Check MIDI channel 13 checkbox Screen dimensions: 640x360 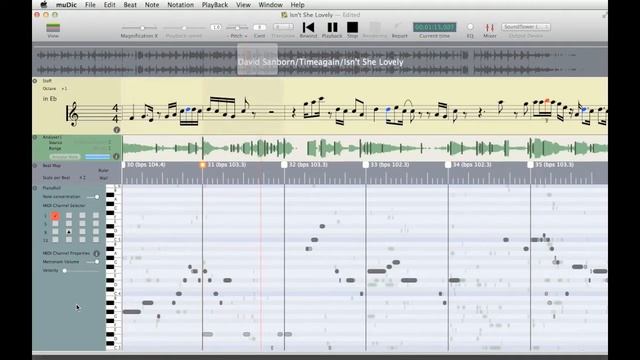tap(55, 240)
